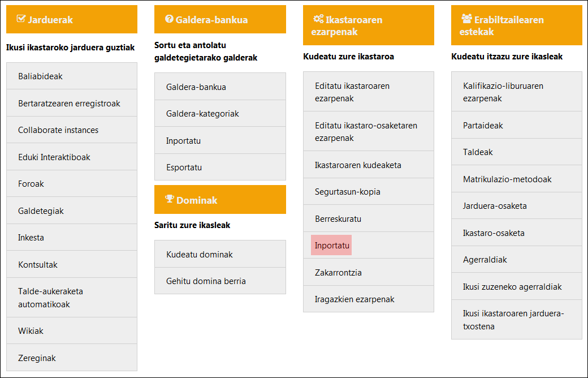Screen dimensions: 588x378
Task: Go to Foroak
Action: coord(31,184)
